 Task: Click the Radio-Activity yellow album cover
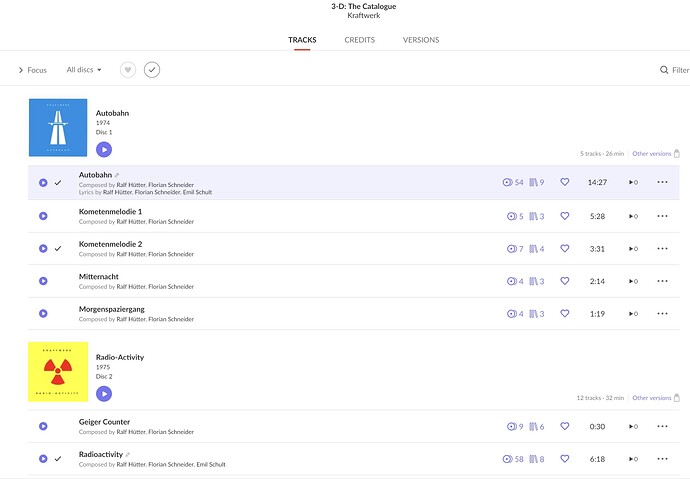click(x=58, y=372)
